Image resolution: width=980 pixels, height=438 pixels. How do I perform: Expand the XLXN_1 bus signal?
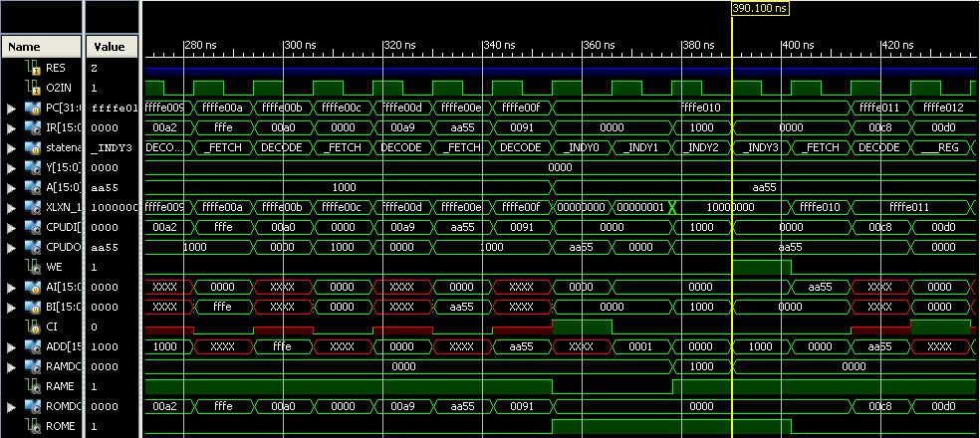(x=11, y=207)
